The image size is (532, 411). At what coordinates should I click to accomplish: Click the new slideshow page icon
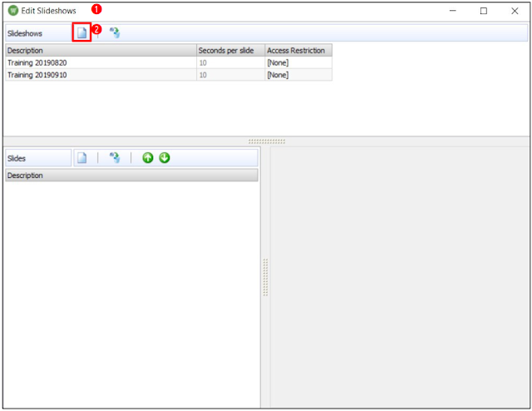81,32
